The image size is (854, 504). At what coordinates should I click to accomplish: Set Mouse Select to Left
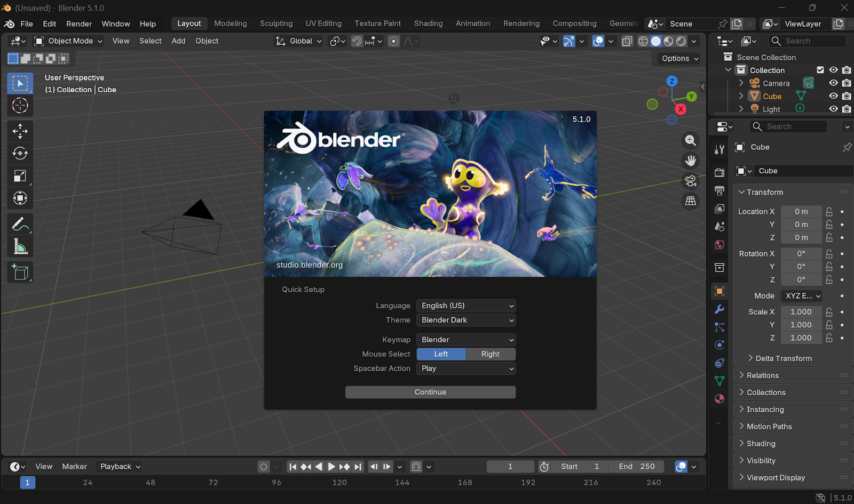click(441, 354)
